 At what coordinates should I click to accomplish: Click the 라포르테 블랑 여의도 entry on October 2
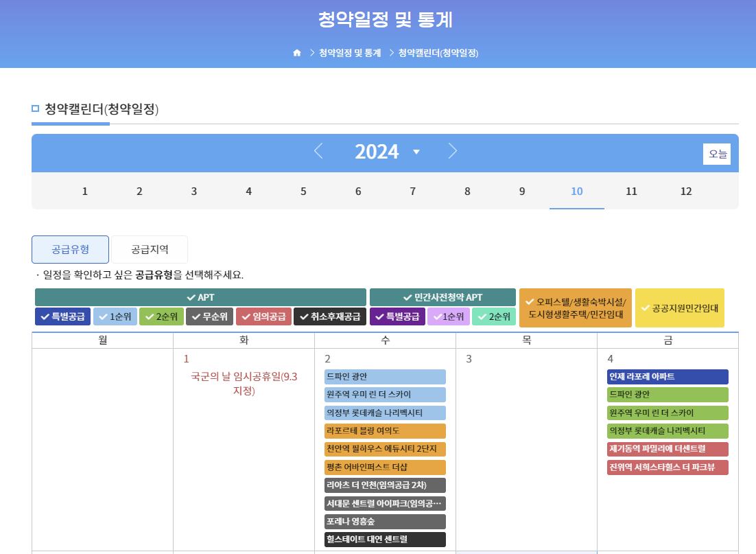click(385, 431)
